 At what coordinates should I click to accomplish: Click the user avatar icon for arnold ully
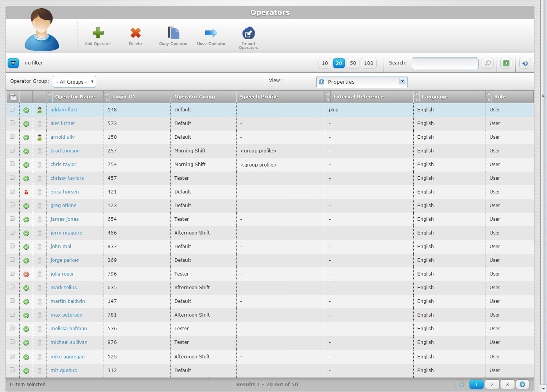40,138
